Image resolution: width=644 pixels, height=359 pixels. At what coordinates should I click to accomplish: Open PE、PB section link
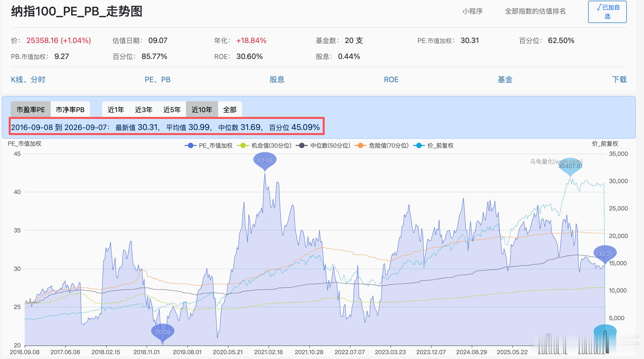pos(158,80)
